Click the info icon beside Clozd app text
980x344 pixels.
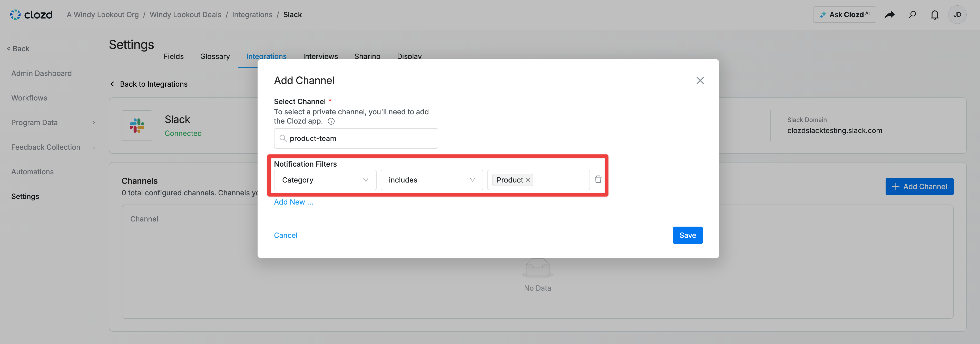(x=331, y=121)
